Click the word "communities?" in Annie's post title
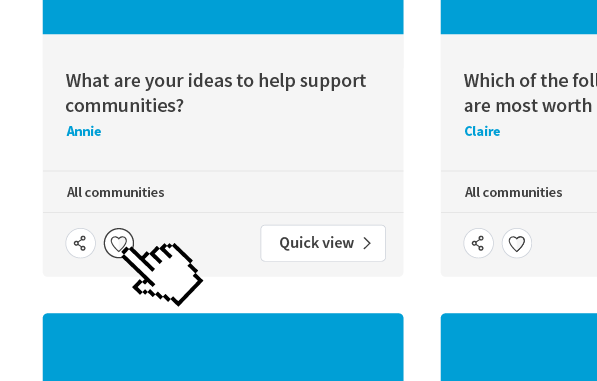The width and height of the screenshot is (597, 381). click(x=125, y=105)
